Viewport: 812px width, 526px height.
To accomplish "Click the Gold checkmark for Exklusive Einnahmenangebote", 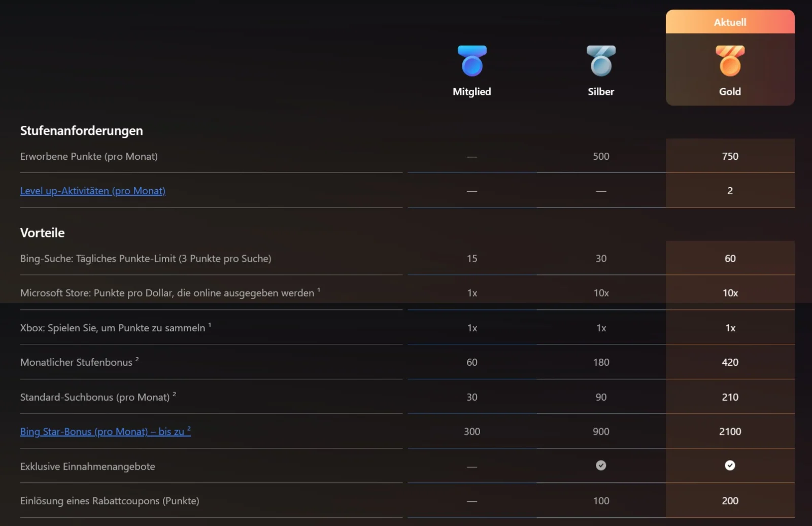I will pyautogui.click(x=730, y=465).
